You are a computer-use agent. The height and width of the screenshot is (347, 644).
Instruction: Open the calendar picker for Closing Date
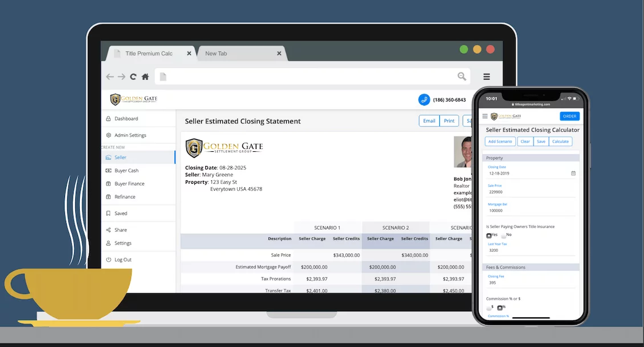[573, 173]
